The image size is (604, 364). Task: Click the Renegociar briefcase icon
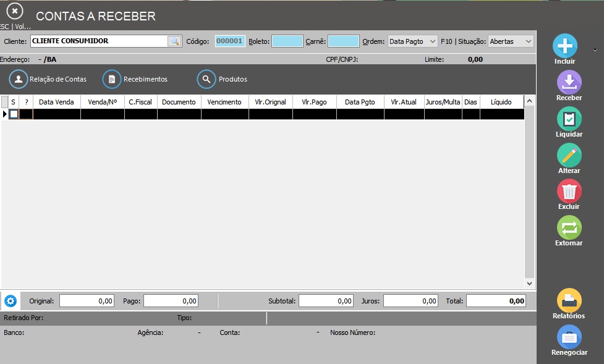pos(569,337)
